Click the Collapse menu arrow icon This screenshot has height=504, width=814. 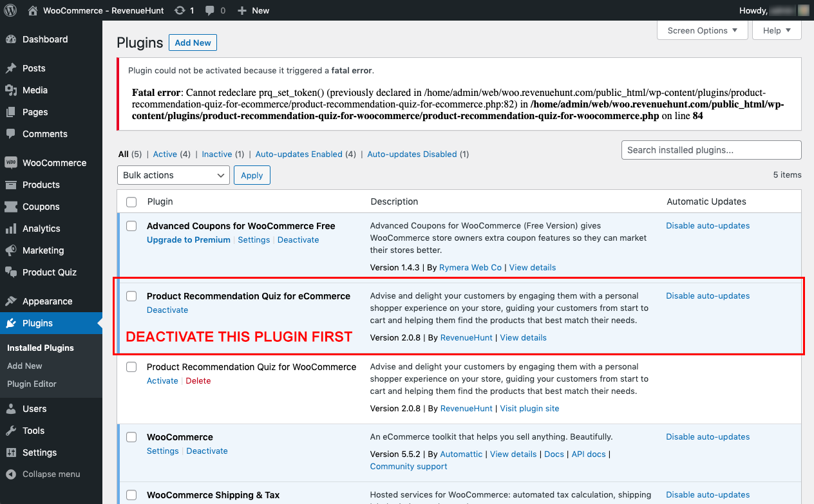11,474
